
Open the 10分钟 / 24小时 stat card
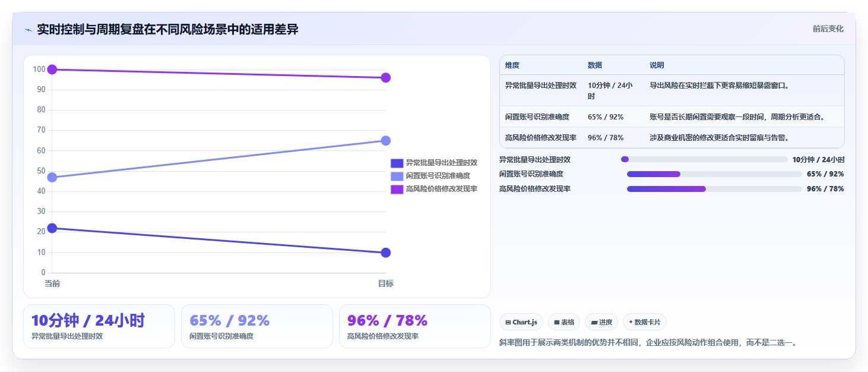[x=99, y=326]
